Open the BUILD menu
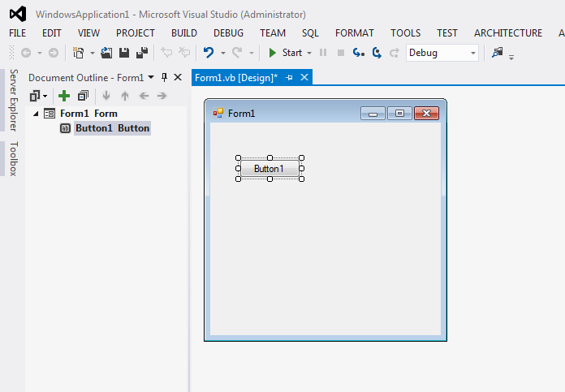 184,33
